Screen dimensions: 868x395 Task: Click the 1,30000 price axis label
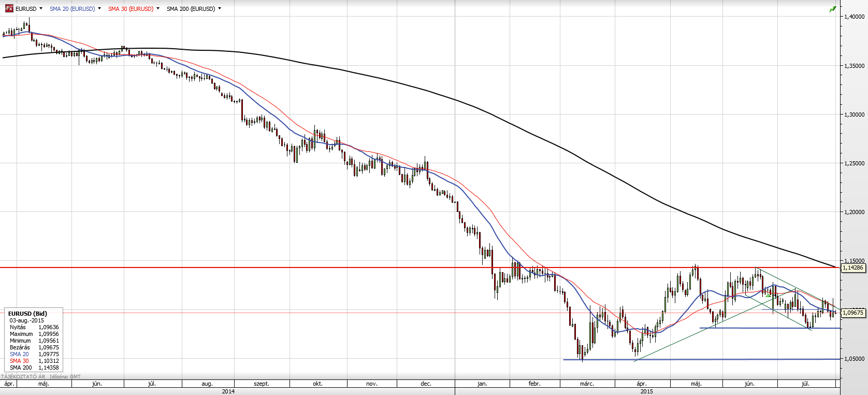[855, 115]
